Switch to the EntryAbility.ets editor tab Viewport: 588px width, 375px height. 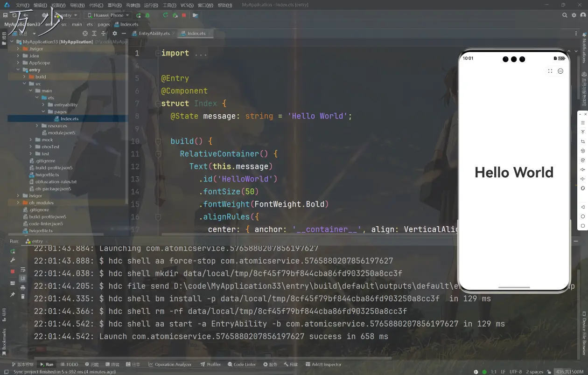[154, 34]
